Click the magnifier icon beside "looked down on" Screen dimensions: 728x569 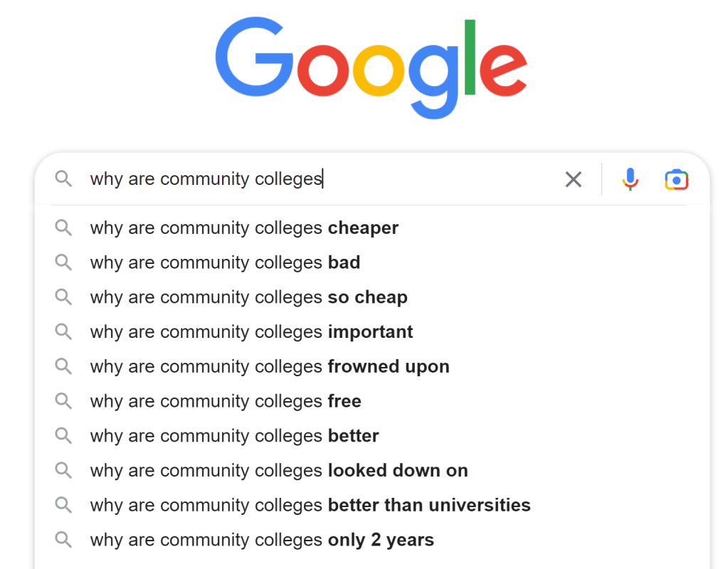pyautogui.click(x=64, y=470)
